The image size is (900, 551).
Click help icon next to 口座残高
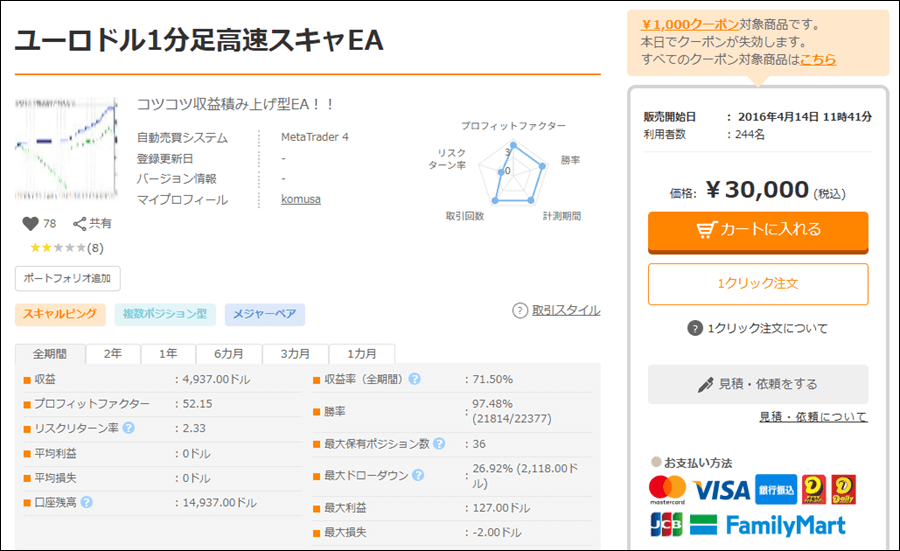[86, 502]
